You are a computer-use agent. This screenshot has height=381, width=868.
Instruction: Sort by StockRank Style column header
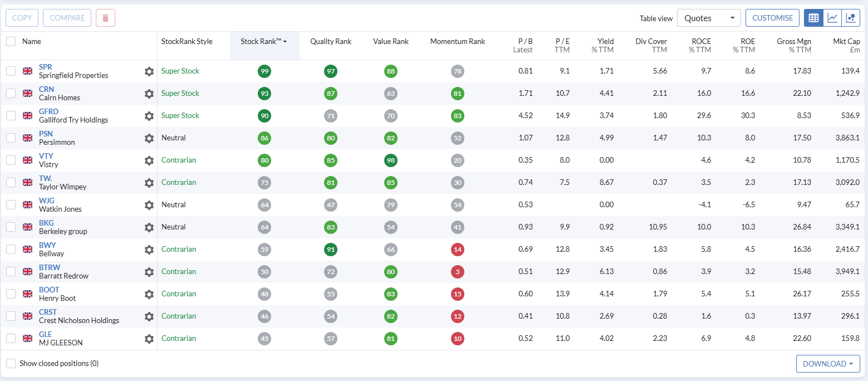[x=187, y=41]
